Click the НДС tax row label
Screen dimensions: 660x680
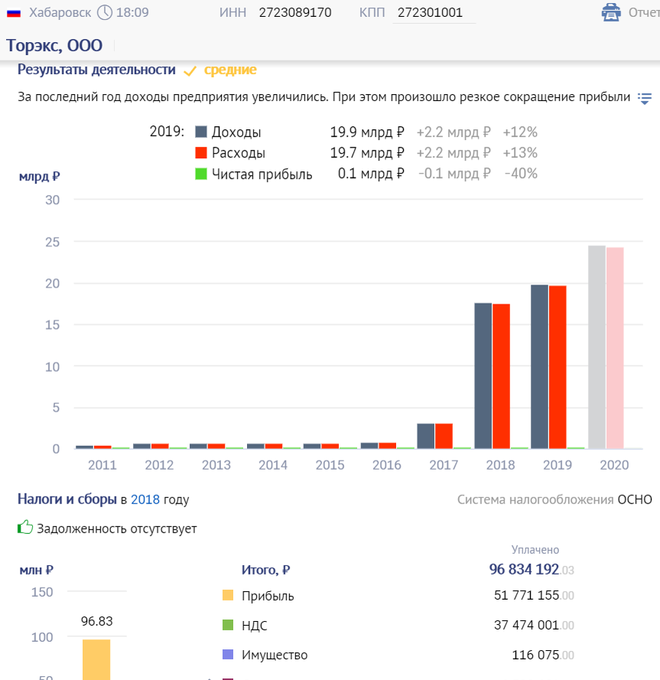pyautogui.click(x=254, y=625)
